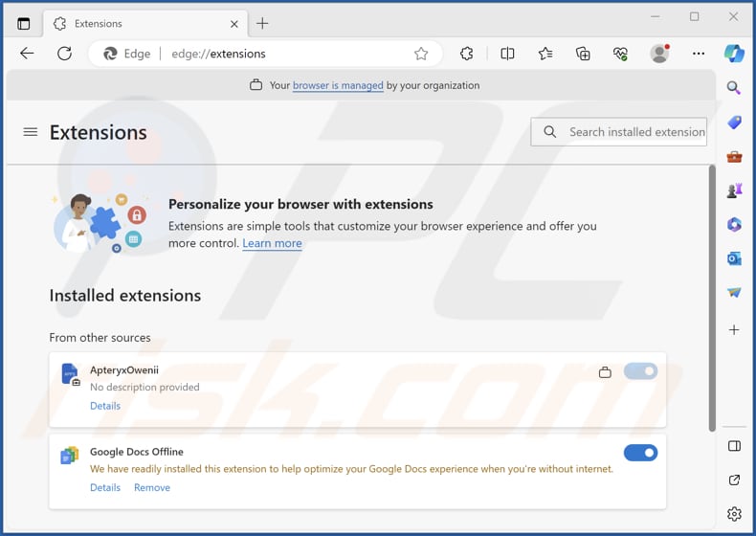Open the Favorites list icon
The image size is (756, 536).
pos(545,54)
